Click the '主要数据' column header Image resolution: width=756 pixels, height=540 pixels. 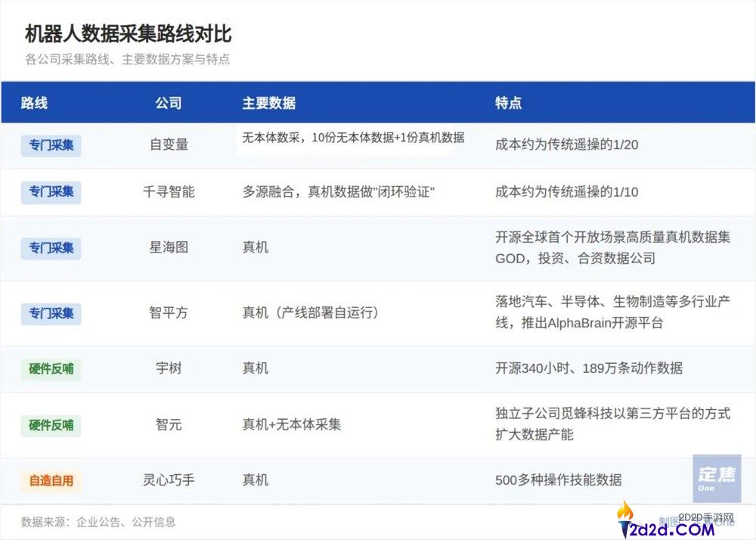click(x=269, y=103)
